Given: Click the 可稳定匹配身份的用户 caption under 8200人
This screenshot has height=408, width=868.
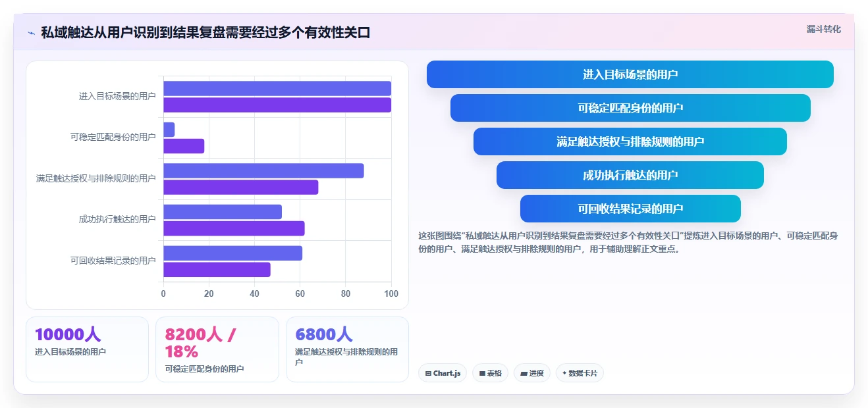Looking at the screenshot, I should [x=205, y=369].
